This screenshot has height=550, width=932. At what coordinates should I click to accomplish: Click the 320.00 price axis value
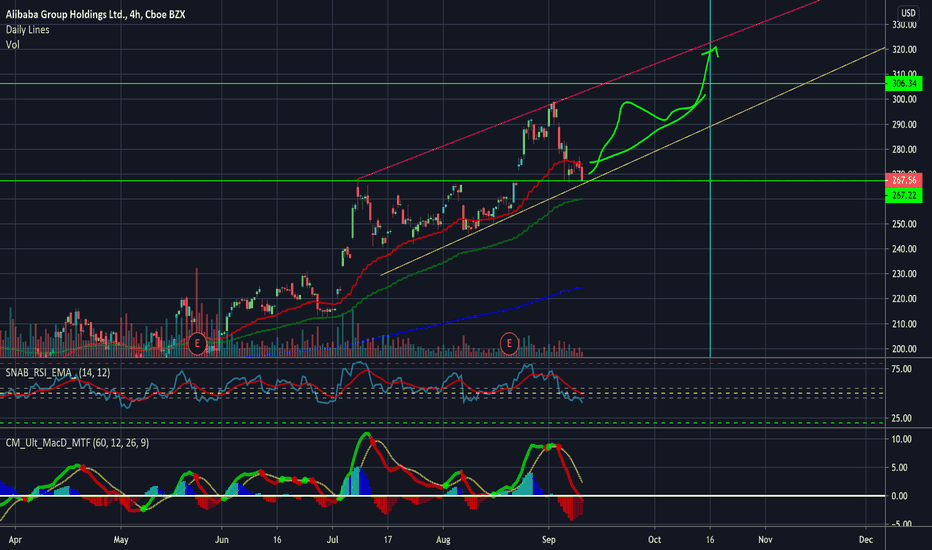[903, 50]
